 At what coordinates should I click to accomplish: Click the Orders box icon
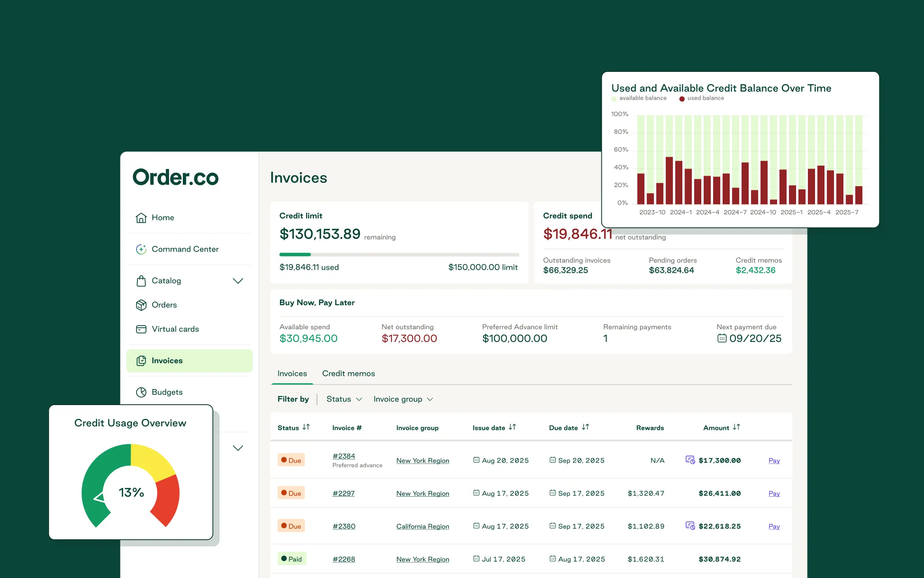click(x=141, y=305)
